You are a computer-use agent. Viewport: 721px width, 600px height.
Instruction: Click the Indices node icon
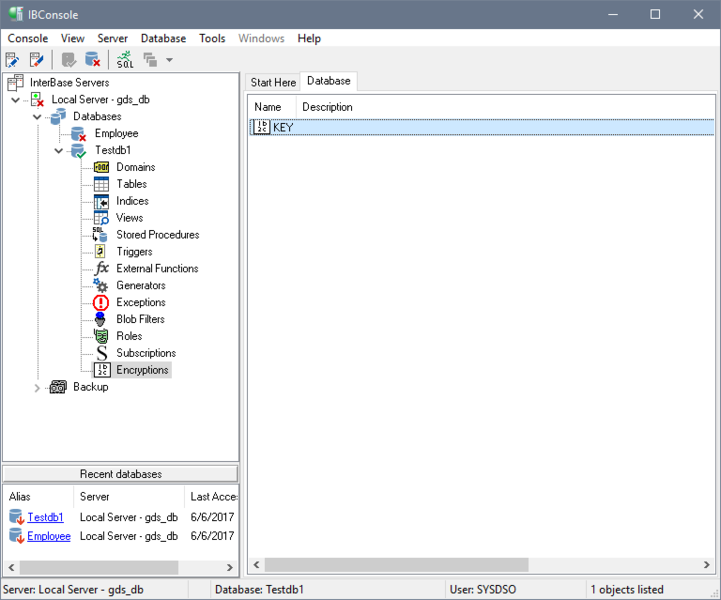pyautogui.click(x=101, y=201)
